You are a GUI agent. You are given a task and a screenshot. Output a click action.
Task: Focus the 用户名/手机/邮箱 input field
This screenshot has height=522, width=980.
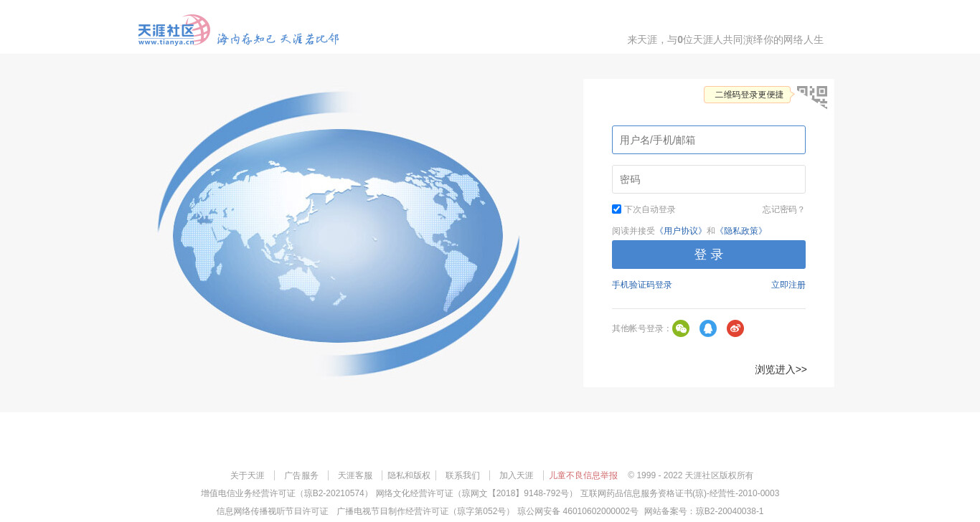(709, 140)
